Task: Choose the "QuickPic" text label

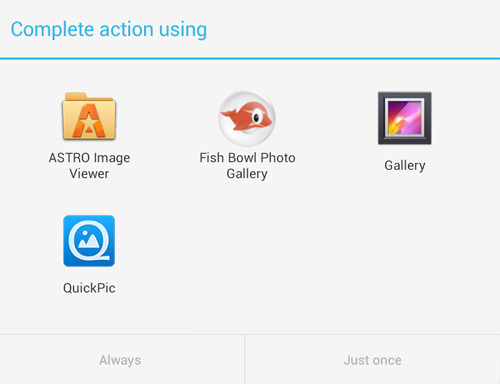Action: tap(89, 288)
